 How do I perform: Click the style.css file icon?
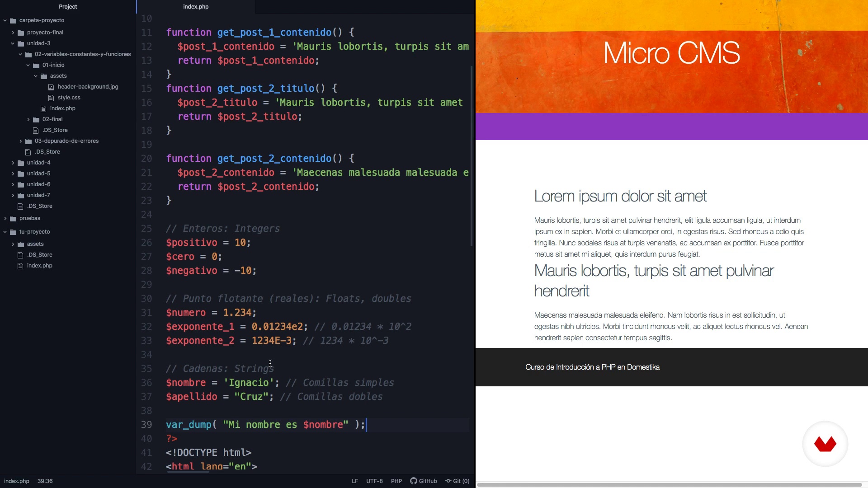point(51,98)
